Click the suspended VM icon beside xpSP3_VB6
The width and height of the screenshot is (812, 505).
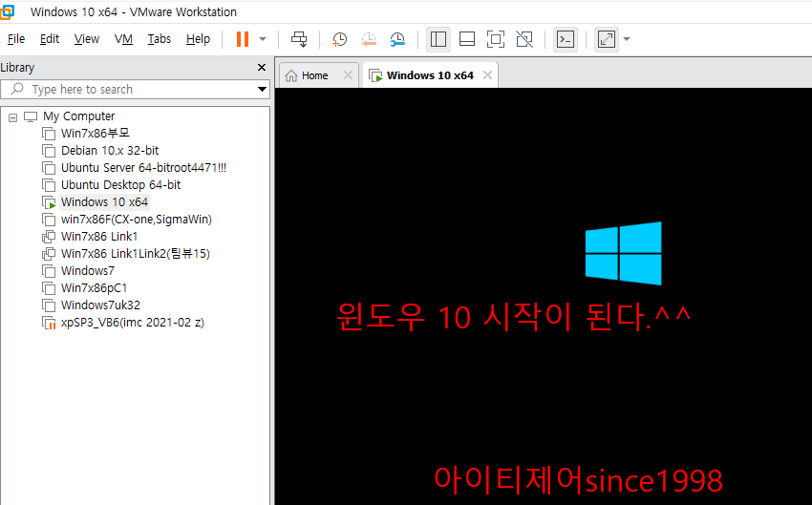[x=49, y=323]
